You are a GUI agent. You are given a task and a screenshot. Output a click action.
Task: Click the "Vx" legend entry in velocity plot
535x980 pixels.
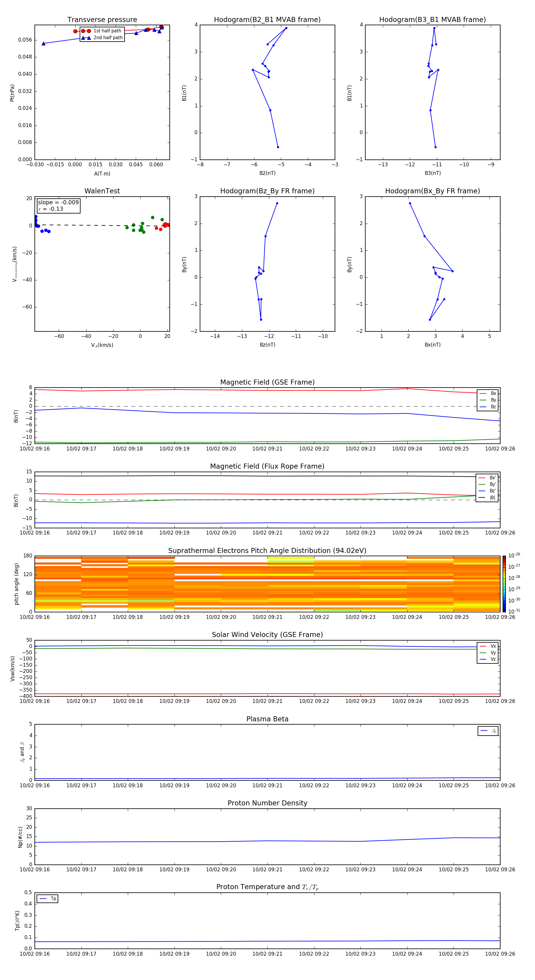488,646
